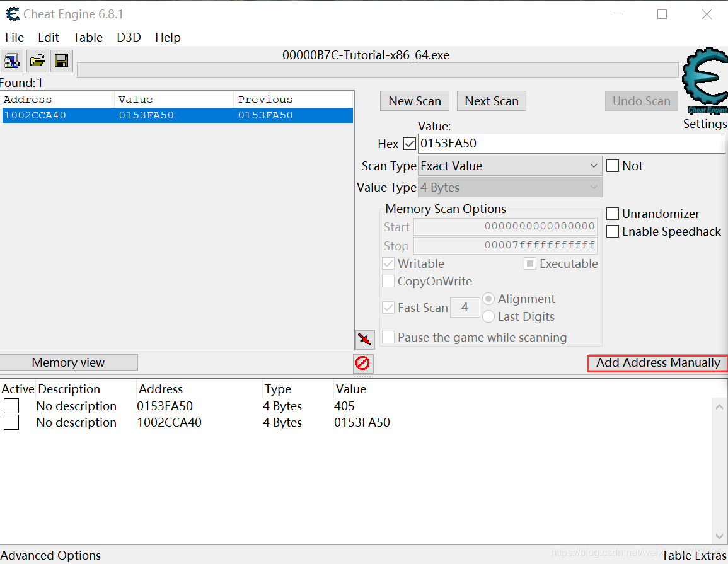Toggle the Fast Scan checkbox

[388, 308]
